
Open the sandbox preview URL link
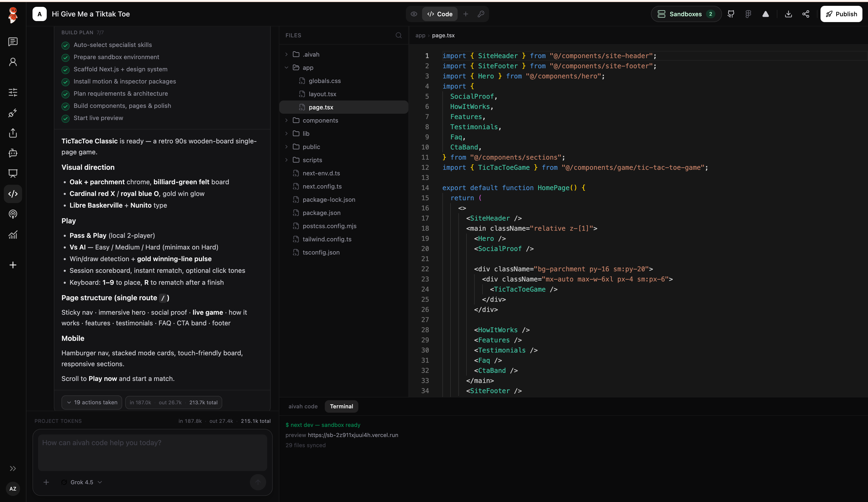click(353, 435)
